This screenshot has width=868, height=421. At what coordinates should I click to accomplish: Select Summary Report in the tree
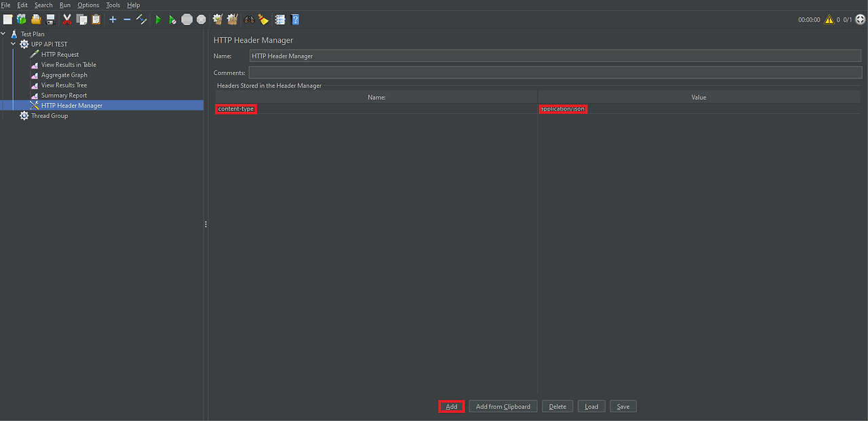pyautogui.click(x=64, y=95)
